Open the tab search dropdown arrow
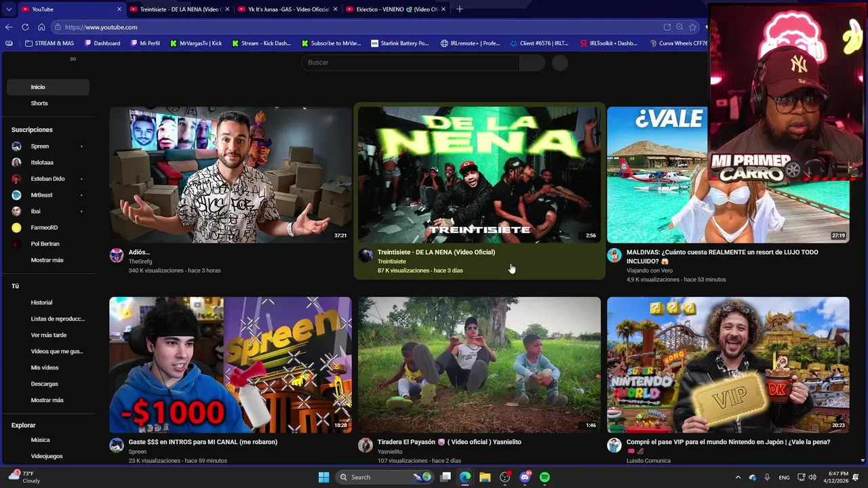This screenshot has width=868, height=488. (x=9, y=9)
